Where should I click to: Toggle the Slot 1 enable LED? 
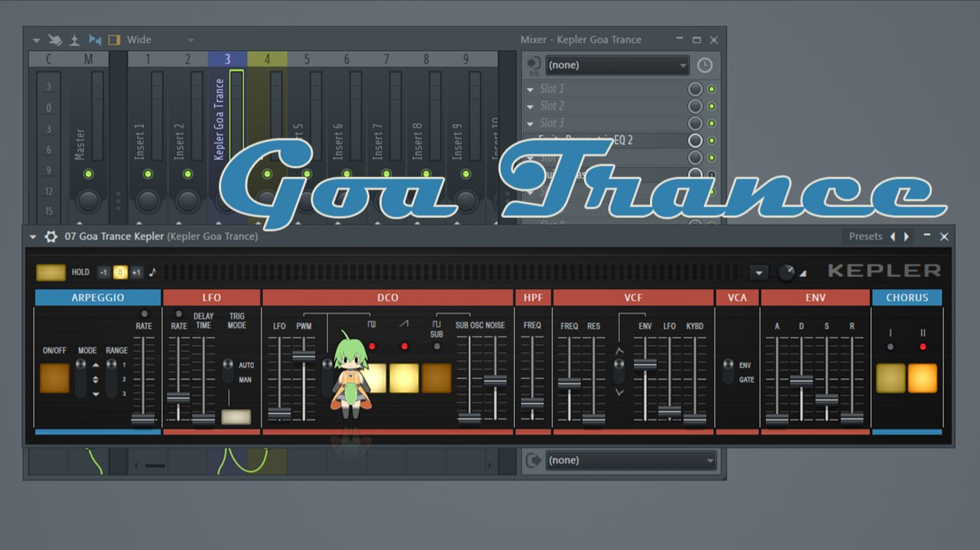(712, 90)
